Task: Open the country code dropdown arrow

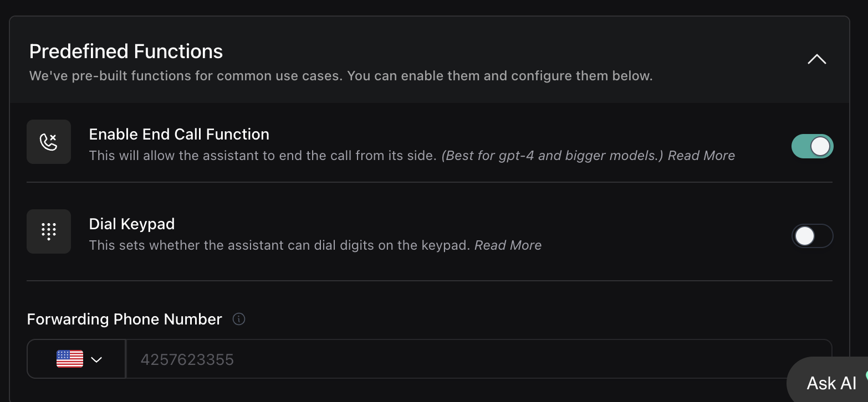Action: pos(96,359)
